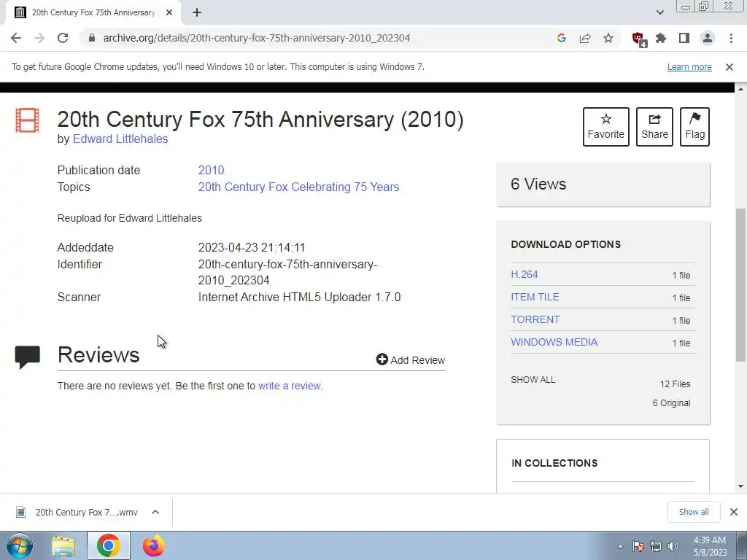Image resolution: width=747 pixels, height=560 pixels.
Task: Download the H.264 file
Action: pos(524,275)
